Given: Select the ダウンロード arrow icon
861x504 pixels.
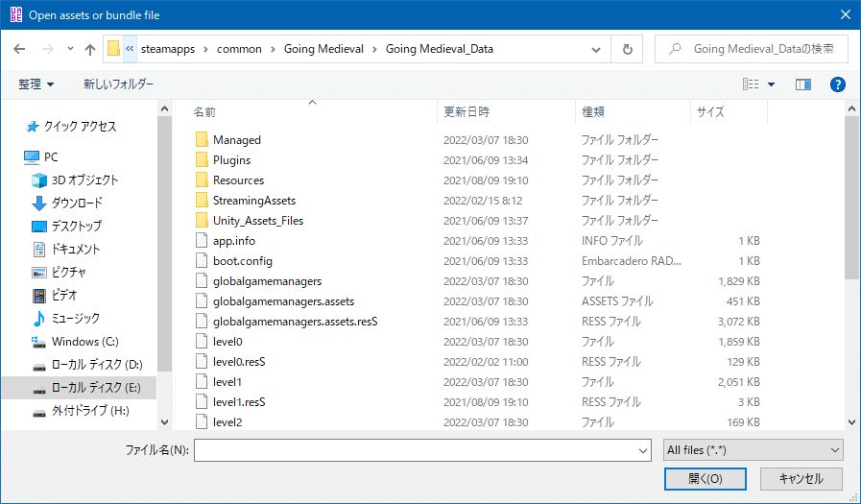Looking at the screenshot, I should (x=39, y=204).
